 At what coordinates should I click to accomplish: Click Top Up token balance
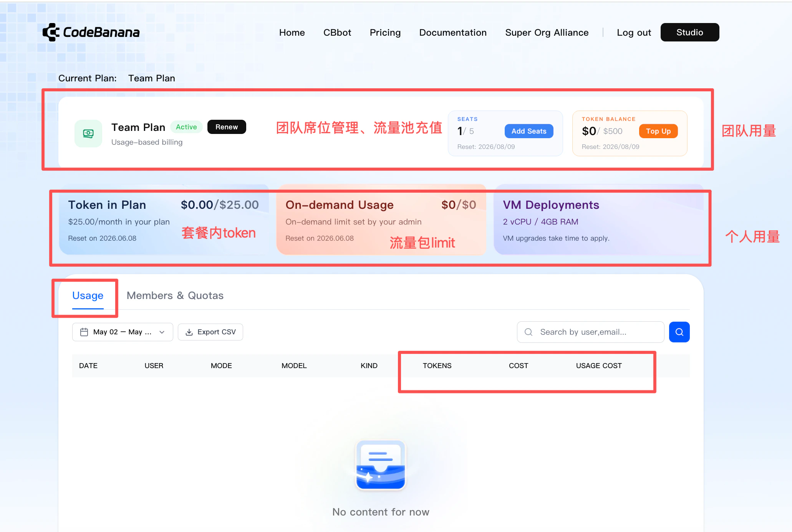click(x=658, y=131)
